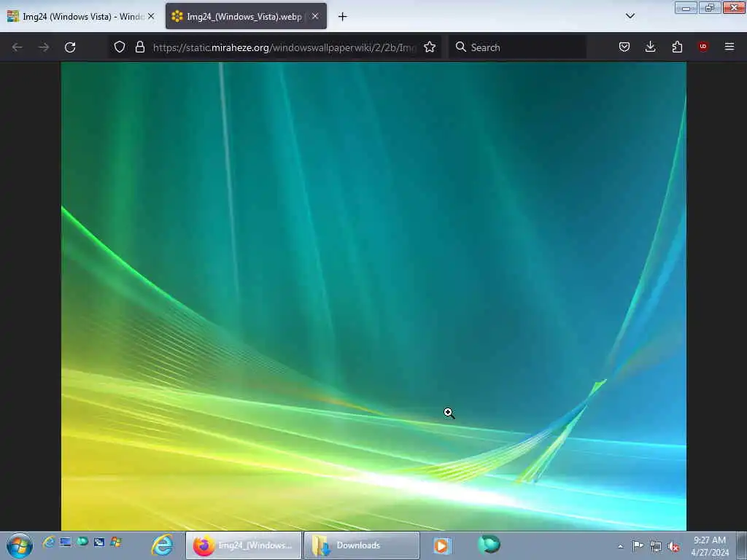Image resolution: width=747 pixels, height=560 pixels.
Task: Launch Windows Media Player from taskbar
Action: click(x=442, y=545)
